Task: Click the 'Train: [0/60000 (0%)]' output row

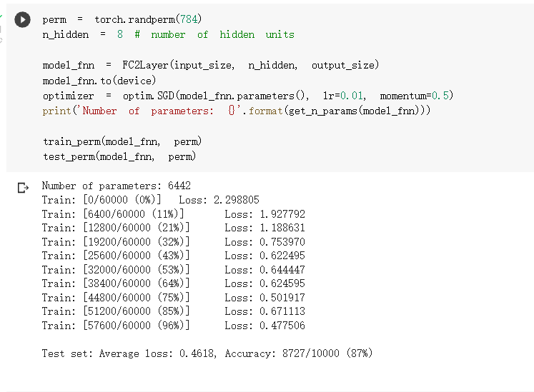Action: [x=151, y=200]
